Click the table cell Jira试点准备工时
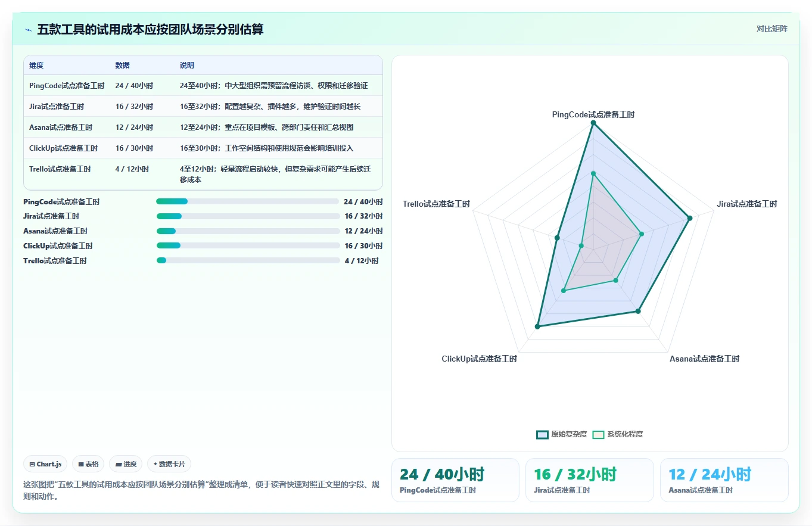Screen dimensions: 812x526 (x=57, y=107)
